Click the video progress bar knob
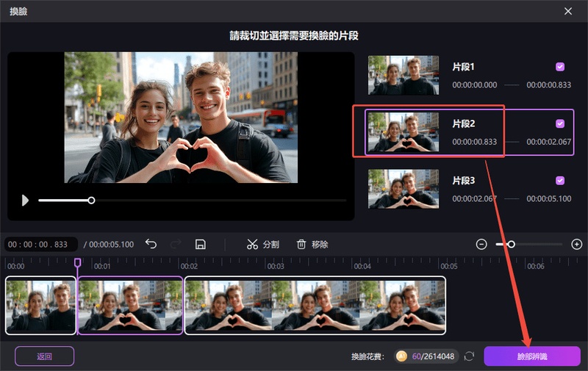Image resolution: width=588 pixels, height=371 pixels. pos(91,201)
